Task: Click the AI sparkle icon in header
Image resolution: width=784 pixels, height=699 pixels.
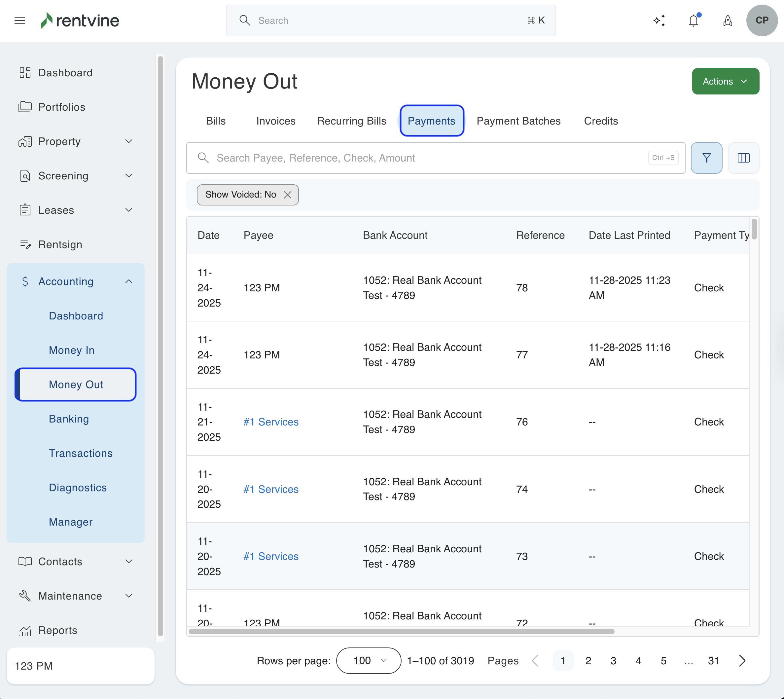Action: click(x=659, y=20)
